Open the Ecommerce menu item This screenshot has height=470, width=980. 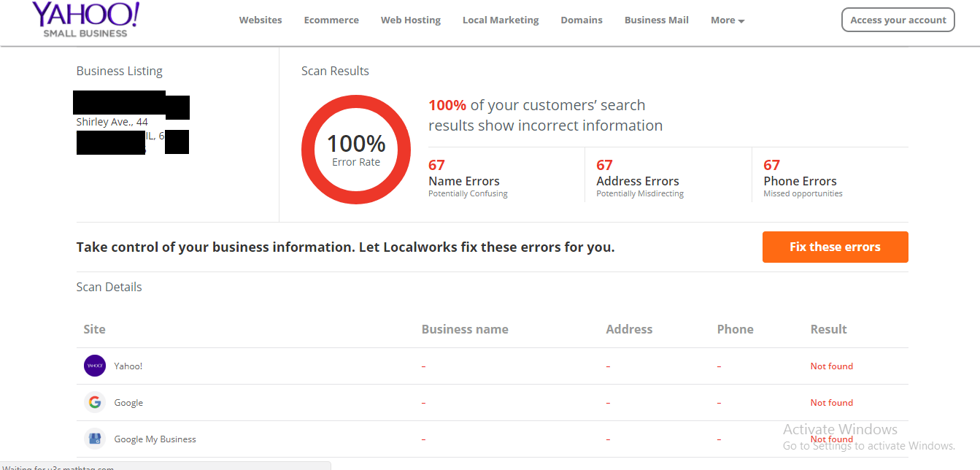pyautogui.click(x=331, y=20)
